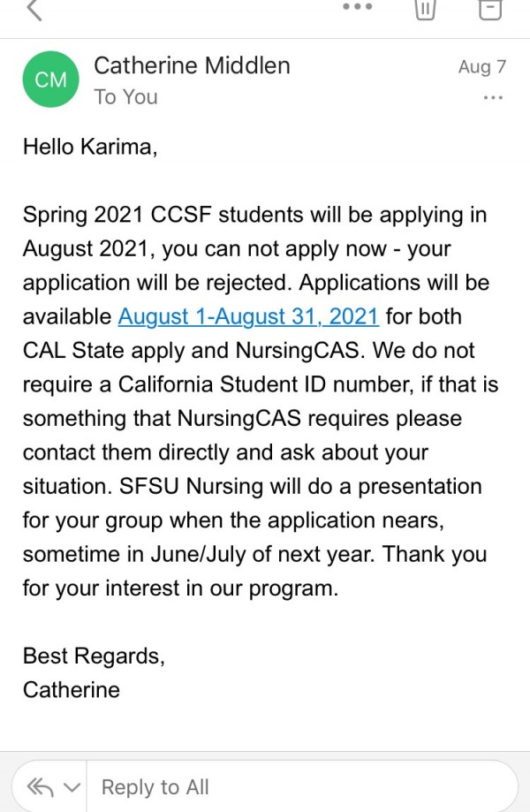Image resolution: width=530 pixels, height=812 pixels.
Task: Open the August 1-August 31, 2021 date link
Action: pyautogui.click(x=248, y=316)
